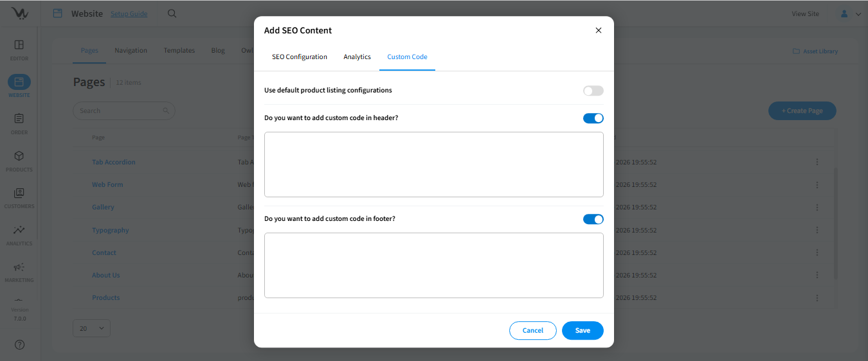Click the Cancel button
The image size is (868, 361).
[x=532, y=330]
